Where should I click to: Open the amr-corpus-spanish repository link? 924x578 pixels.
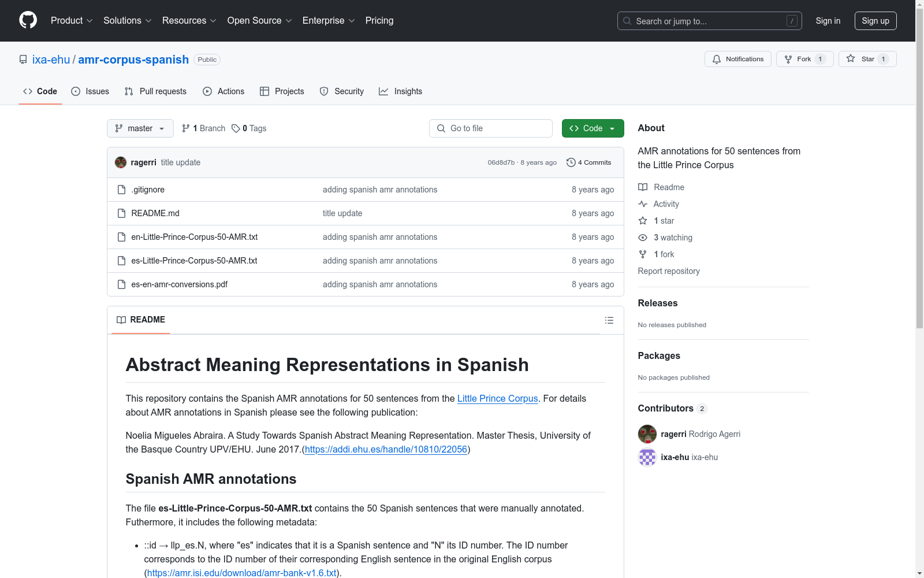tap(133, 60)
